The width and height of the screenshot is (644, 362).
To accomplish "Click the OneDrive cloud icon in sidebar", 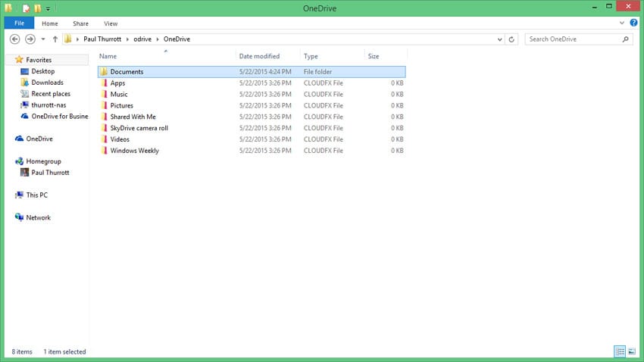I will (19, 139).
